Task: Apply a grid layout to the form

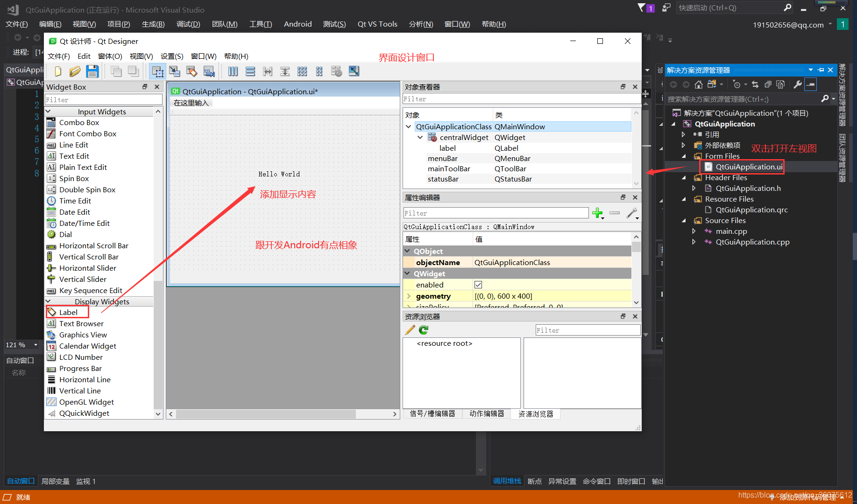Action: click(x=302, y=71)
